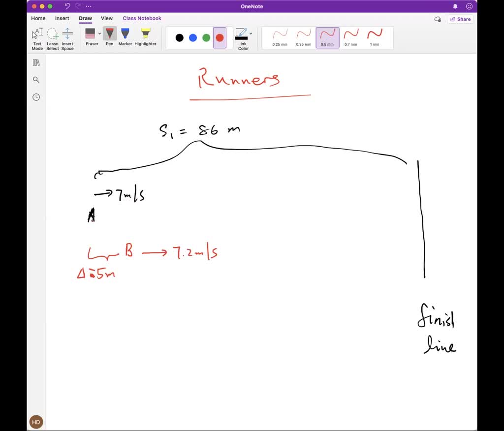Select the Text Mode tool
This screenshot has width=504, height=431.
tap(37, 39)
